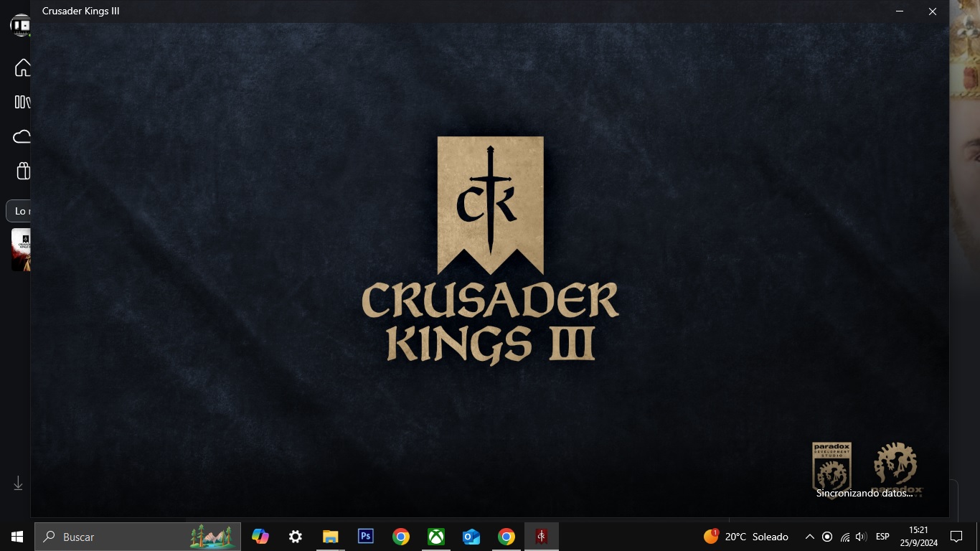Open Photoshop from the taskbar

366,537
